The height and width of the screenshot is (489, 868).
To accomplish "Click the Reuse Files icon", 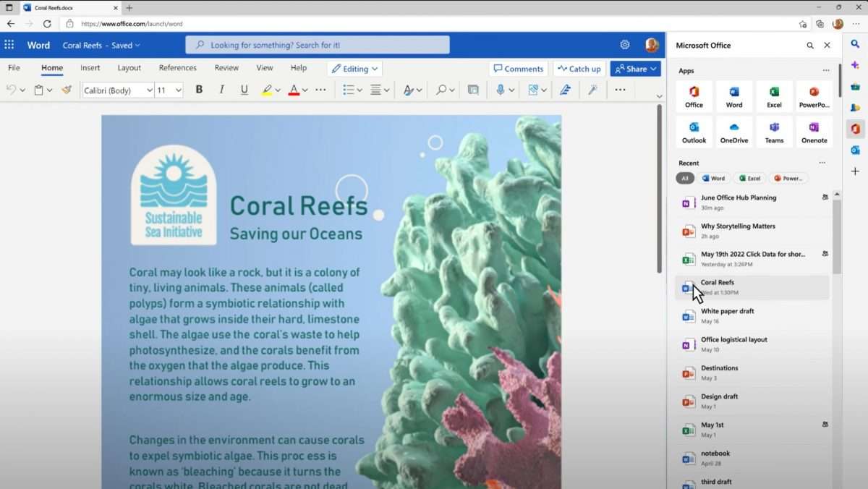I will click(473, 90).
